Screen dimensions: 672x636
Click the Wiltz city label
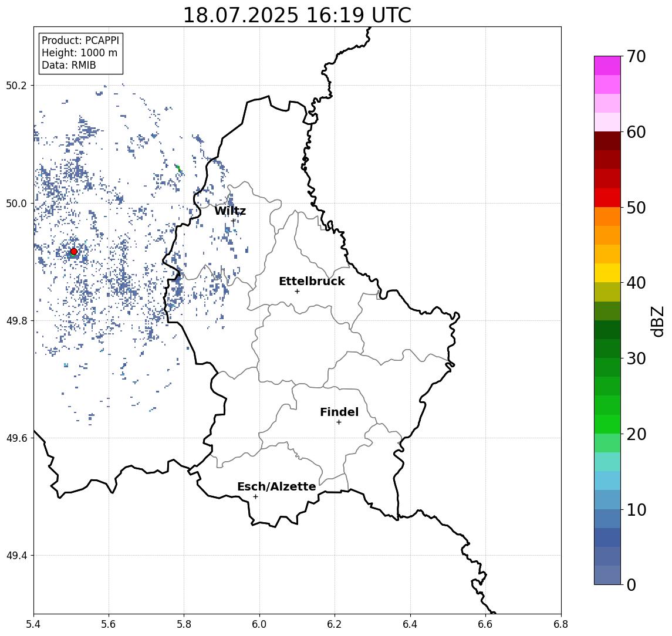click(x=230, y=211)
